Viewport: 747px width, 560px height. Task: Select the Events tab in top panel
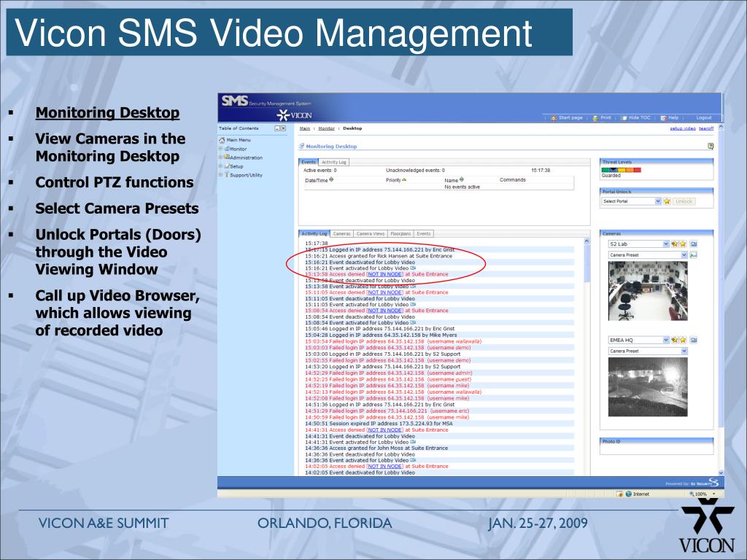(x=309, y=163)
